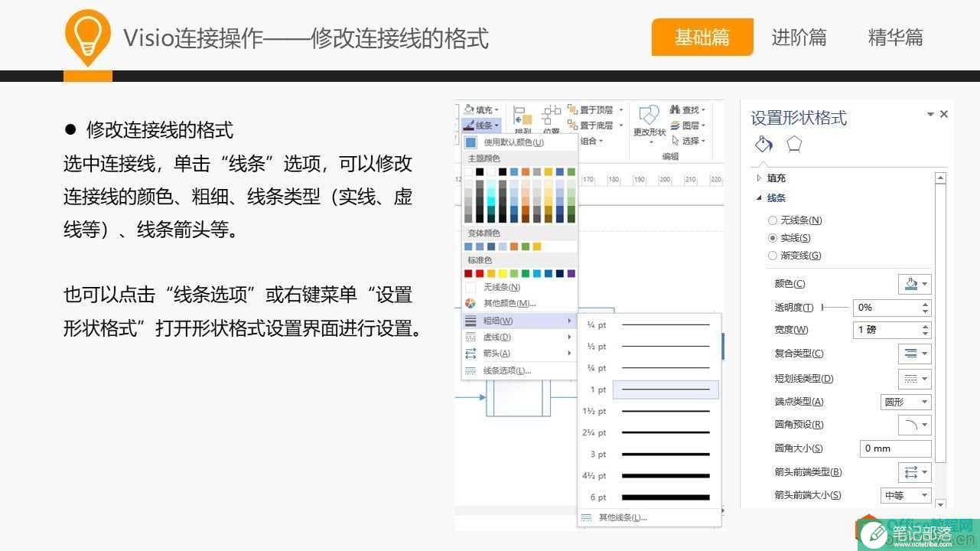Viewport: 980px width, 551px height.
Task: Open 其他颜色 more colors option
Action: [x=519, y=303]
